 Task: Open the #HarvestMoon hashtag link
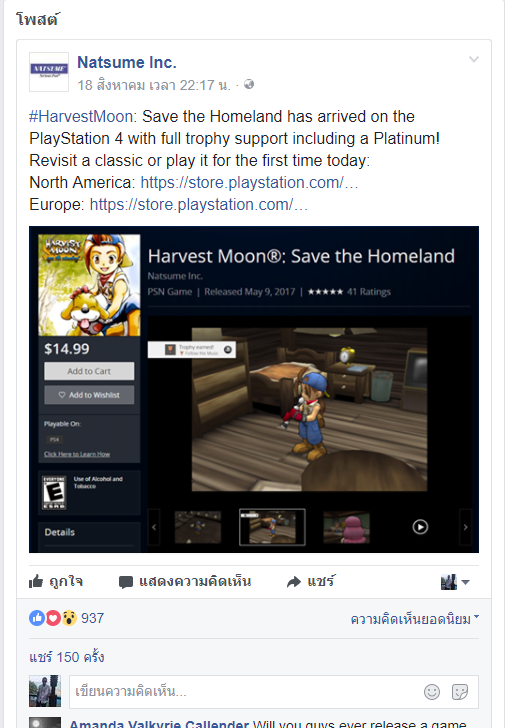(x=81, y=116)
